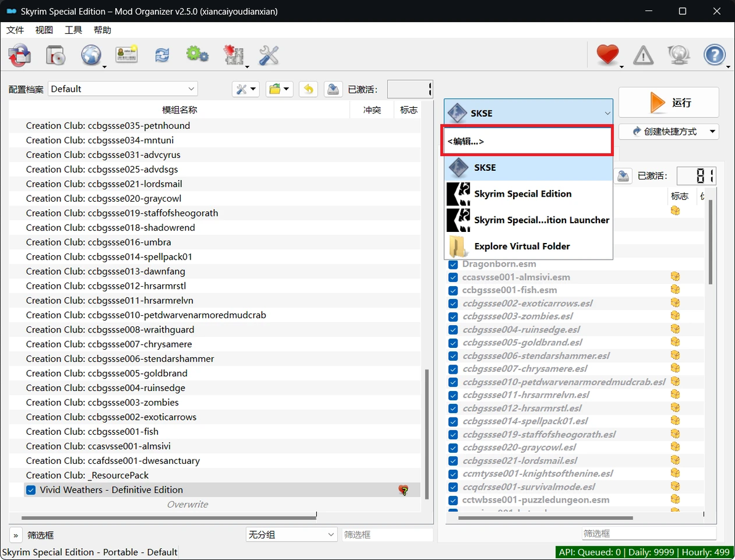Image resolution: width=735 pixels, height=560 pixels.
Task: Toggle ccbgssse002-exoticarrows.esl checkbox
Action: [x=453, y=303]
